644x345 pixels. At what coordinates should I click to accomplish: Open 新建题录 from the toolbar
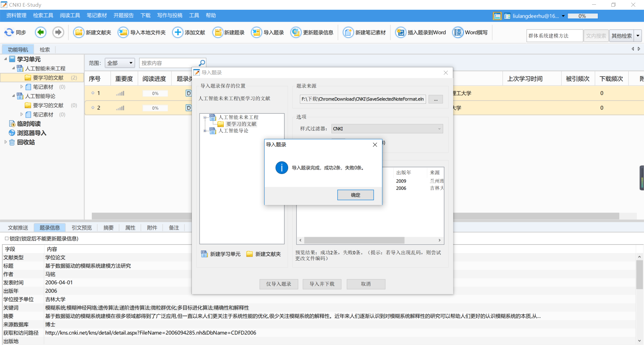coord(218,32)
